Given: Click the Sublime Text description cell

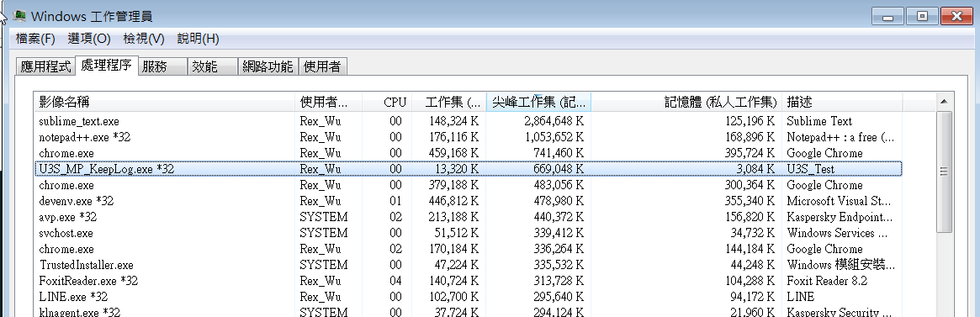Looking at the screenshot, I should click(x=819, y=121).
